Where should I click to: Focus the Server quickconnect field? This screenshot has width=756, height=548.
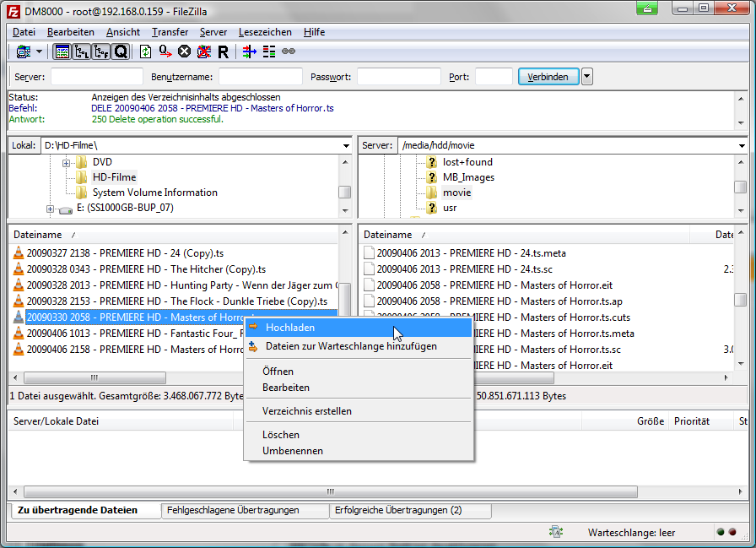point(97,77)
